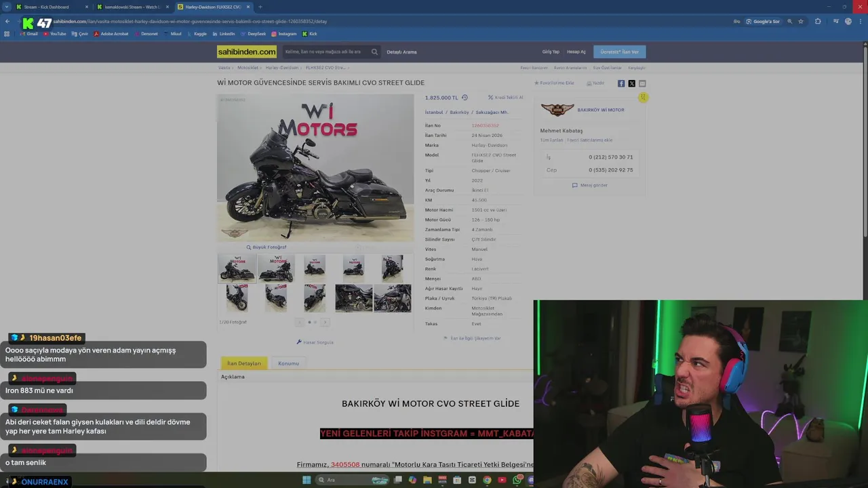Share the listing on Facebook
The width and height of the screenshot is (868, 488).
click(x=621, y=83)
